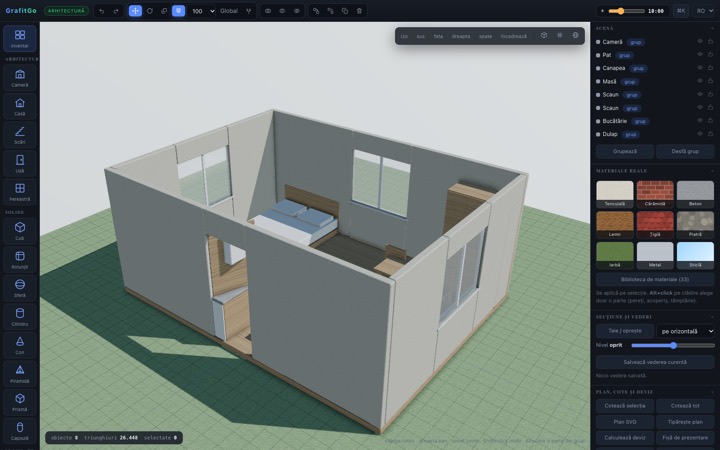Toggle the magnet snapping button
This screenshot has width=720, height=450.
178,11
